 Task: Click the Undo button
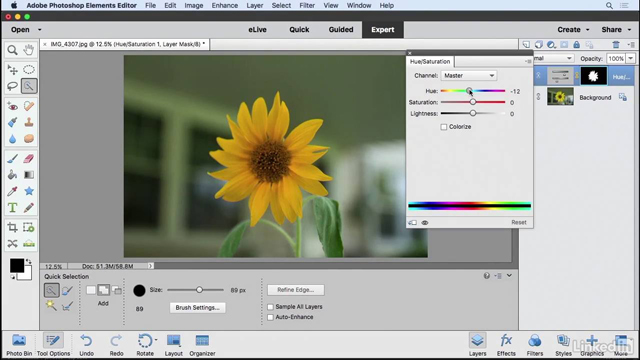(86, 345)
